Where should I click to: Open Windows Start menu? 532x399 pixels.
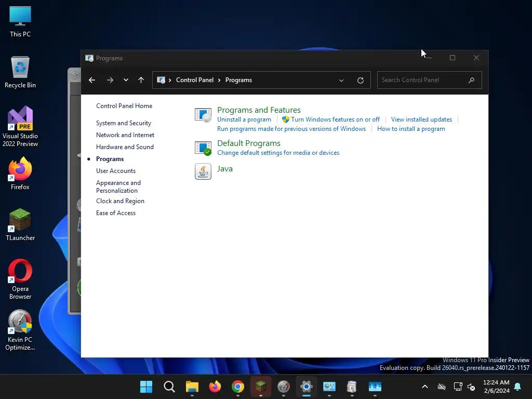146,387
